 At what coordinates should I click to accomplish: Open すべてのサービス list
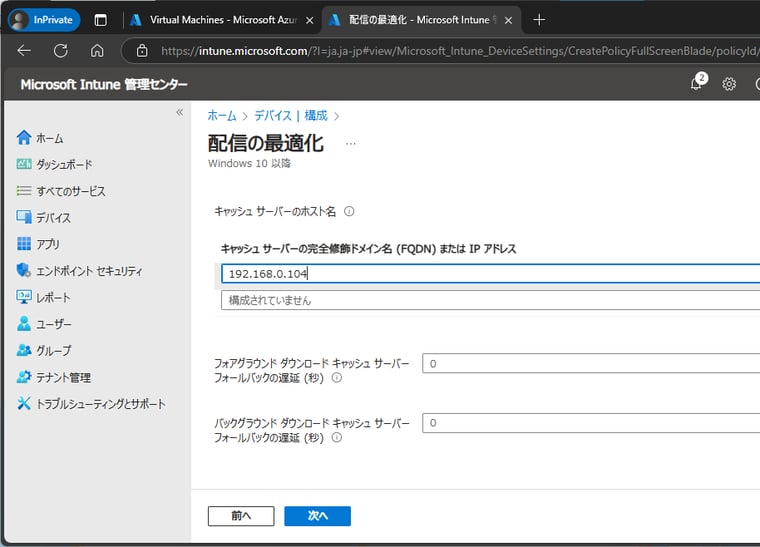point(61,191)
